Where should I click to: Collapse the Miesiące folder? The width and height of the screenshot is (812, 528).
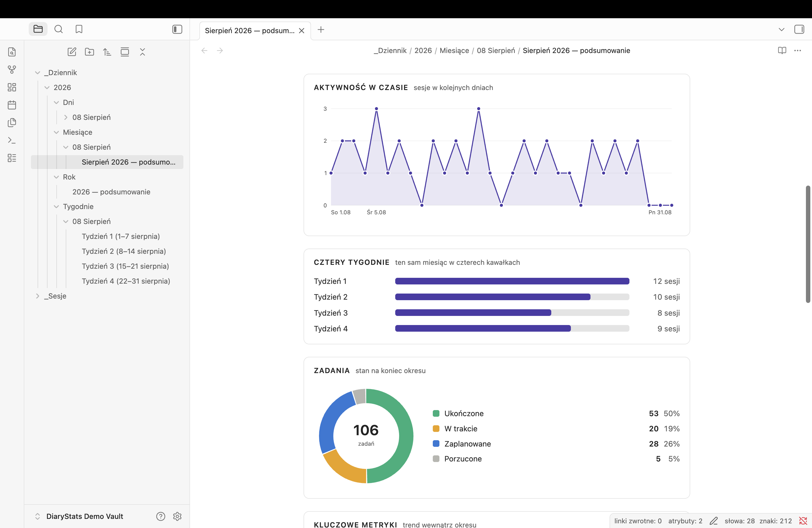click(56, 132)
